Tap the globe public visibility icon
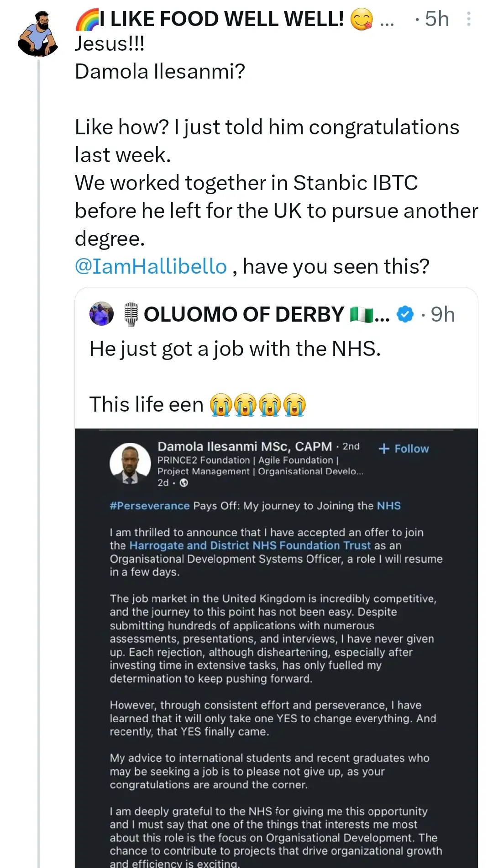The width and height of the screenshot is (493, 868). (184, 483)
